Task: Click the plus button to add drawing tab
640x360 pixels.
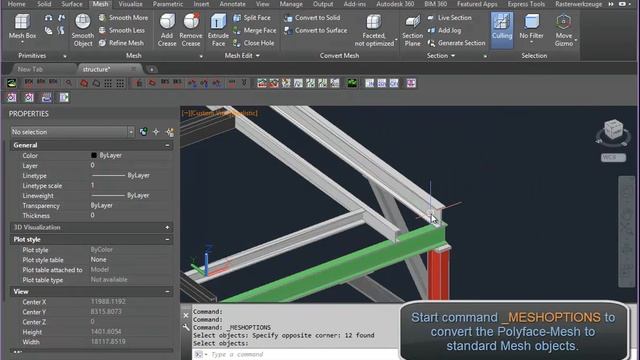Action: (x=151, y=69)
